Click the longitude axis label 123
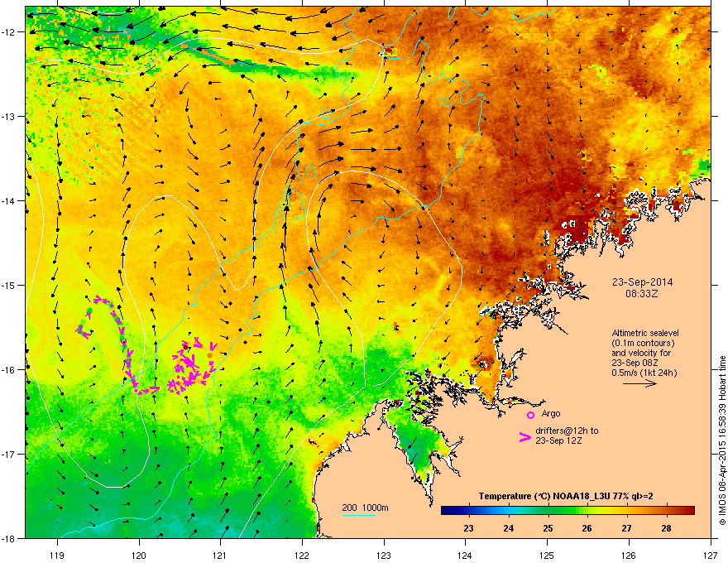The width and height of the screenshot is (728, 563). (x=384, y=555)
